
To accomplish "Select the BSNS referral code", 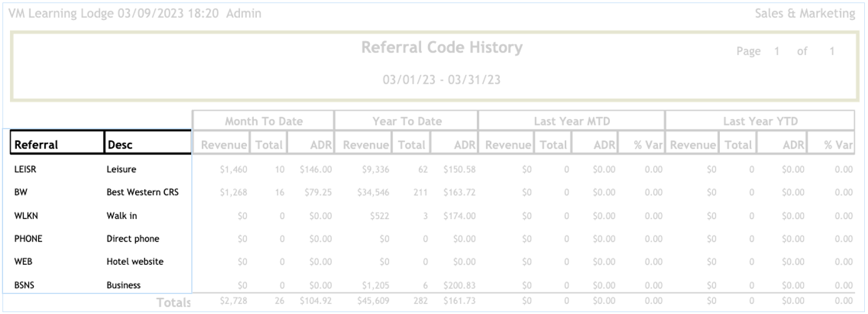I will point(24,285).
